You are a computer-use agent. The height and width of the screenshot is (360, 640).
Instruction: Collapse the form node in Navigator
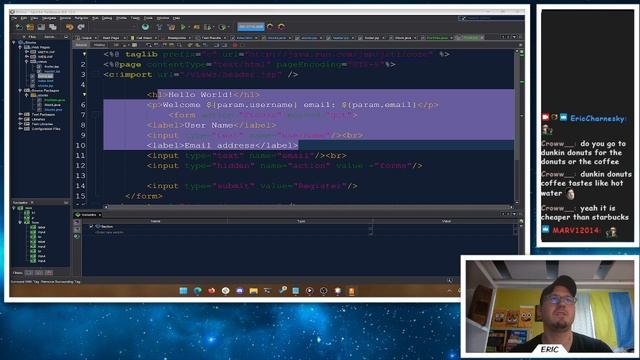pyautogui.click(x=20, y=222)
